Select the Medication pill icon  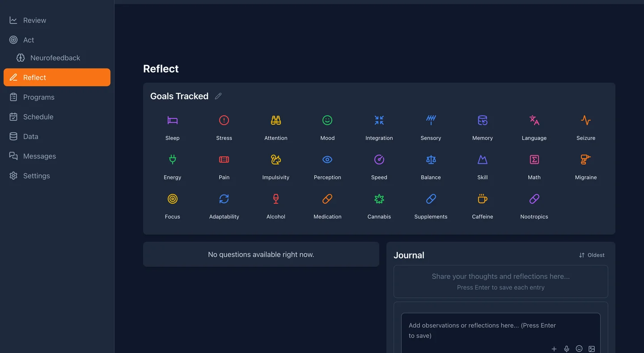327,199
